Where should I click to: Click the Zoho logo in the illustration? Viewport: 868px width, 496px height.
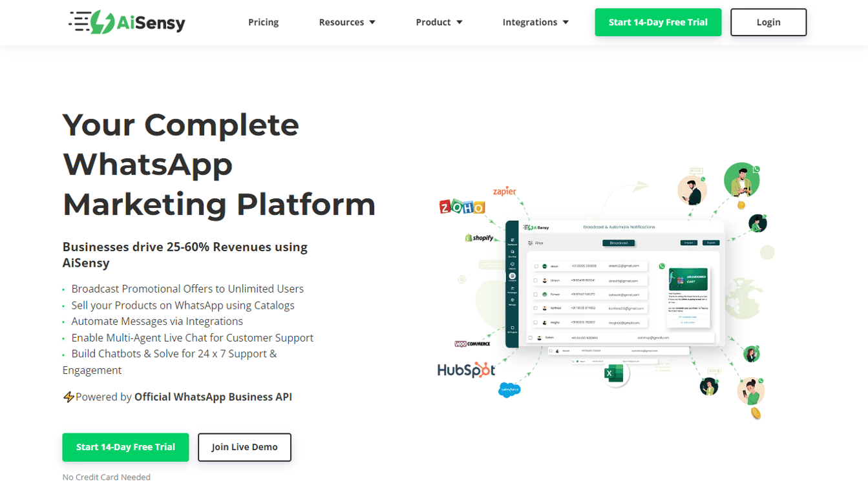click(x=461, y=207)
